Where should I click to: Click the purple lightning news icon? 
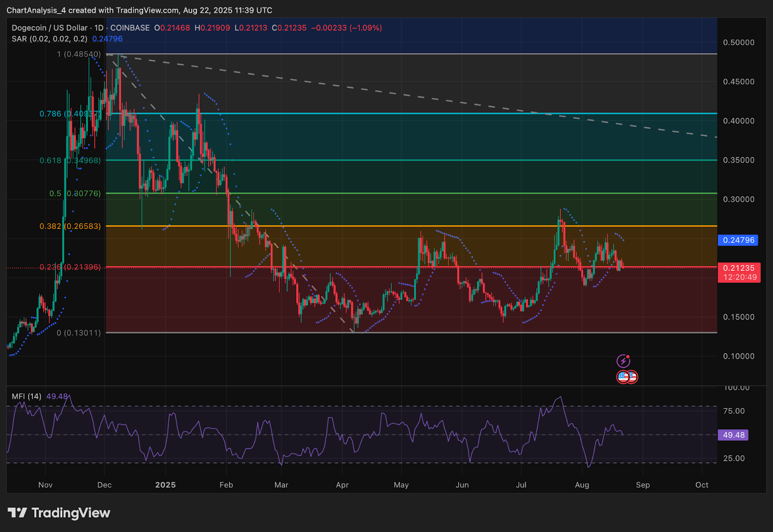623,361
